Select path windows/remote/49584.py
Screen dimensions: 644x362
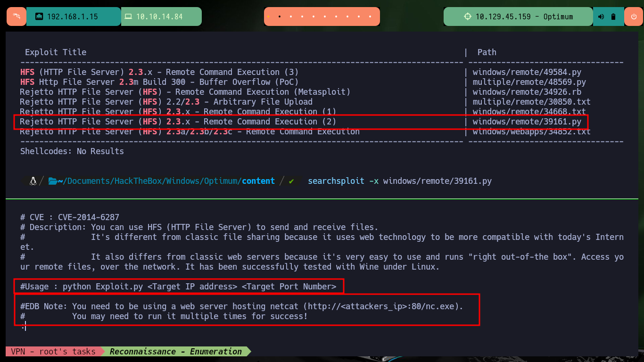pos(527,72)
